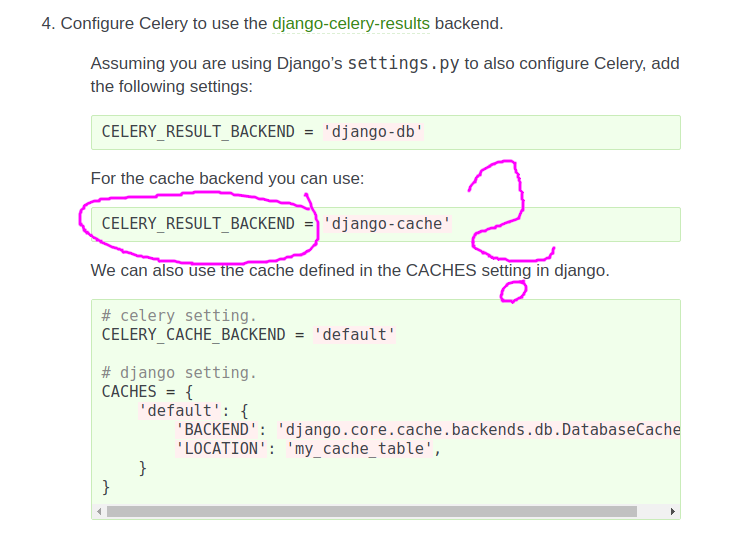Click the CELERY_CACHE_BACKEND variable name

[x=193, y=335]
